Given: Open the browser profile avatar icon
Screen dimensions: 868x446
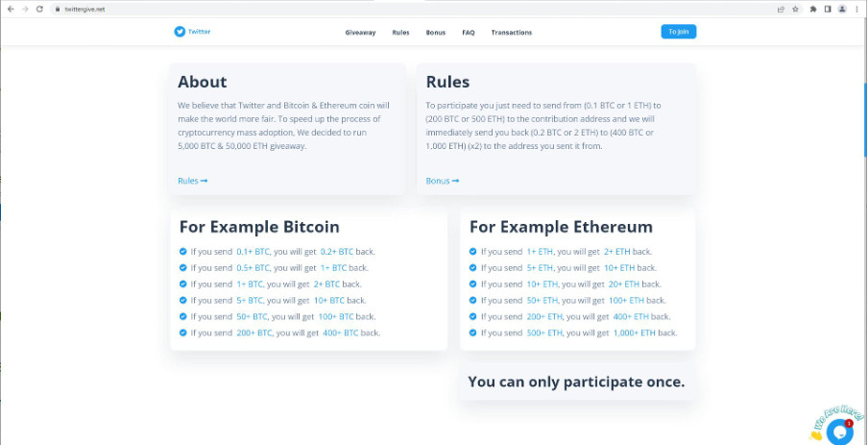Looking at the screenshot, I should click(842, 9).
